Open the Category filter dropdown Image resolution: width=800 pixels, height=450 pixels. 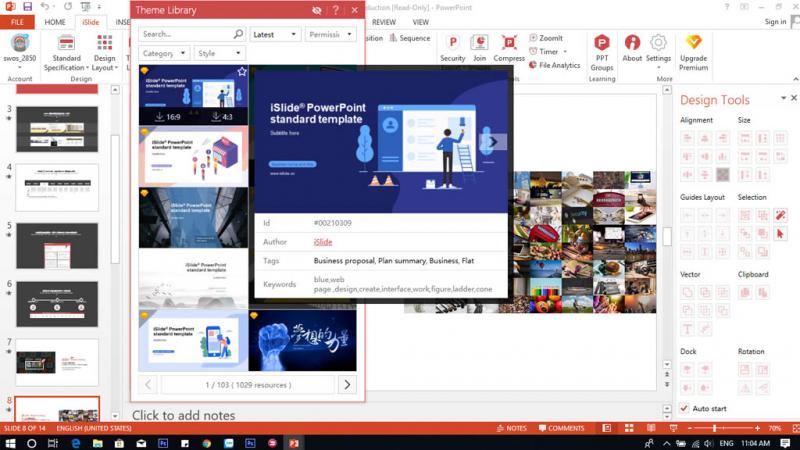point(164,53)
